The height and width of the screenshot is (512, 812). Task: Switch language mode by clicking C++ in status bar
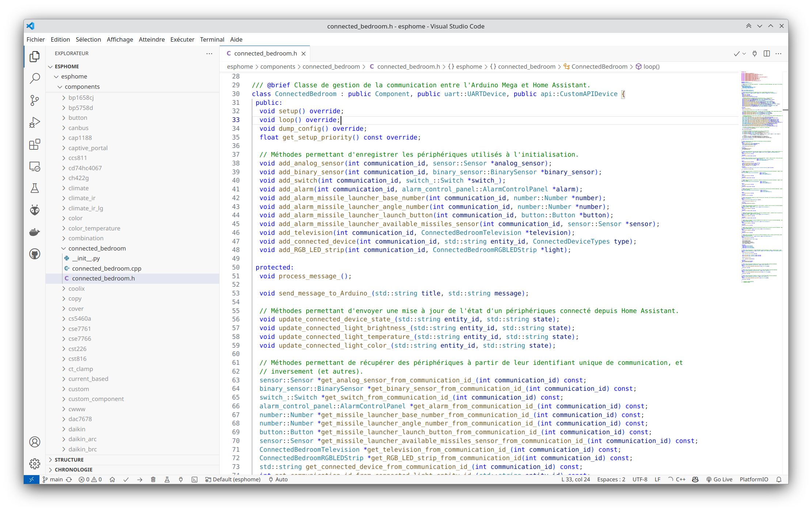pyautogui.click(x=680, y=479)
